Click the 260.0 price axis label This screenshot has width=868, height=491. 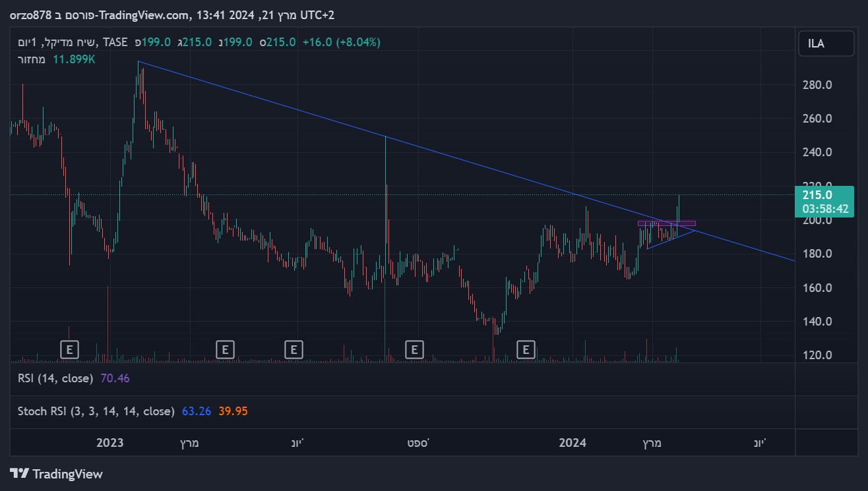(817, 119)
